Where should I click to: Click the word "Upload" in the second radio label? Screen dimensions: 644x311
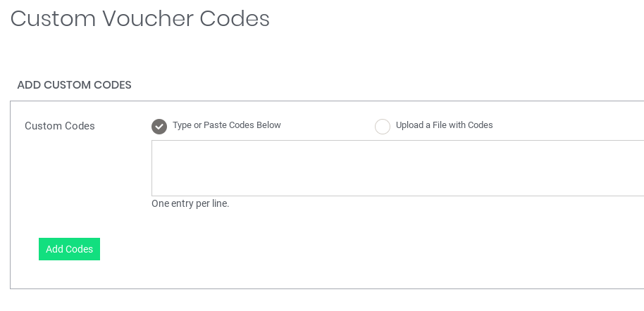[410, 125]
